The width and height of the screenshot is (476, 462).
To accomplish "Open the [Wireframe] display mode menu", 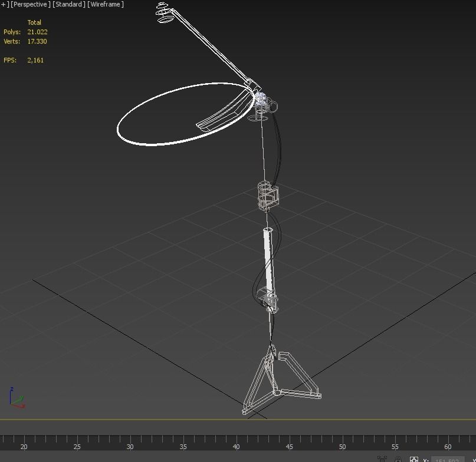I will pyautogui.click(x=106, y=4).
